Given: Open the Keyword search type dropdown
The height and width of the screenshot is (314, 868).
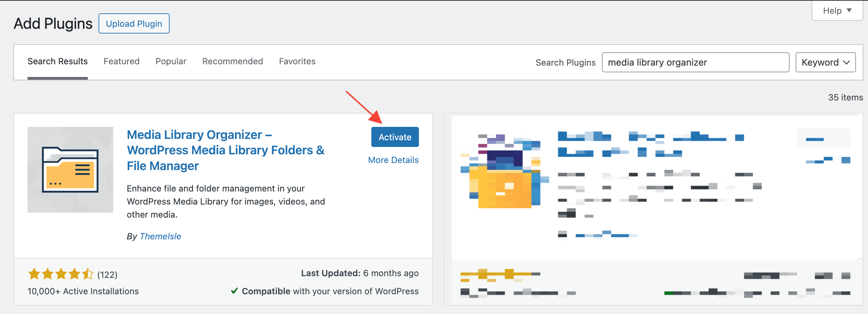Looking at the screenshot, I should [x=825, y=62].
